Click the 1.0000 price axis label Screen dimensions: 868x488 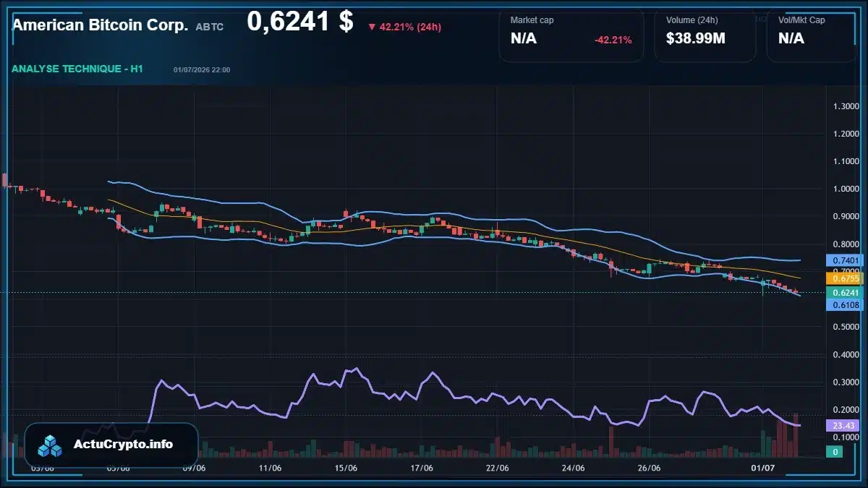point(846,189)
